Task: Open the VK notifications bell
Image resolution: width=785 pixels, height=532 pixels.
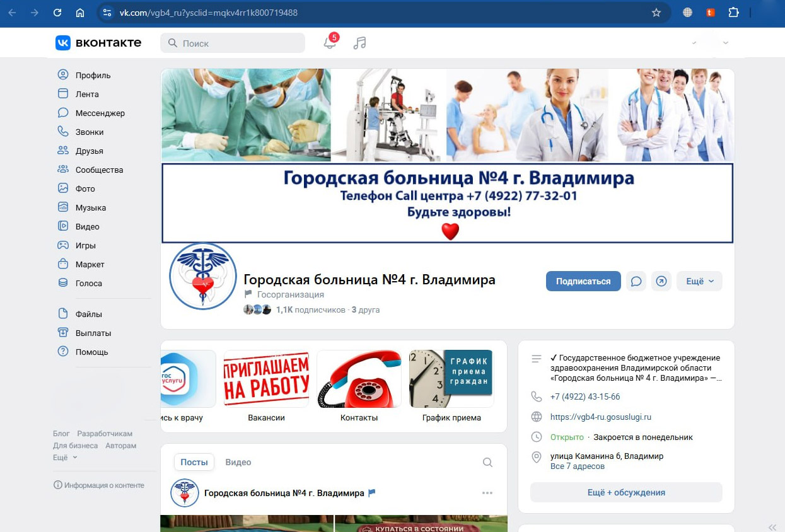Action: [330, 43]
